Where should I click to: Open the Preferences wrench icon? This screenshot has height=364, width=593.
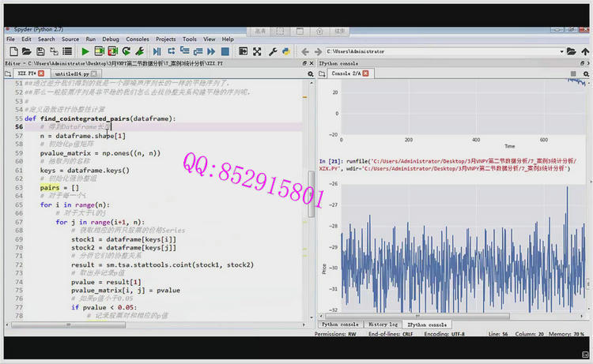click(x=273, y=51)
